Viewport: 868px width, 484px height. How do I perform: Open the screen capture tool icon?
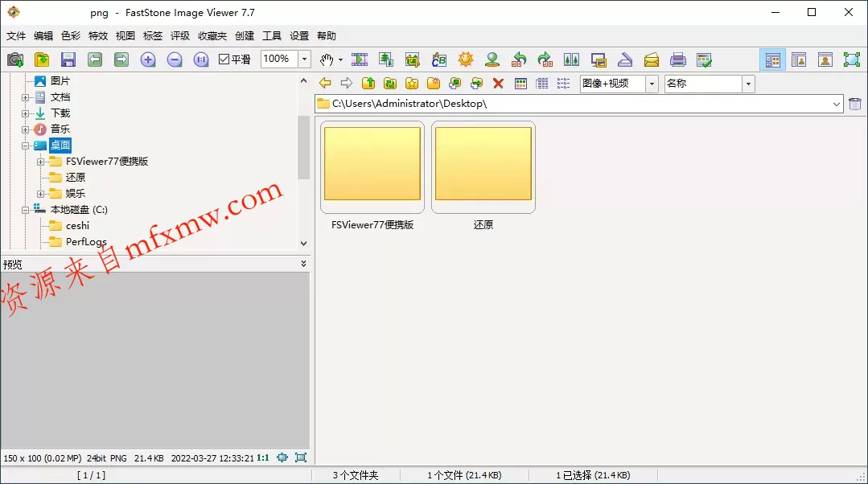point(599,59)
